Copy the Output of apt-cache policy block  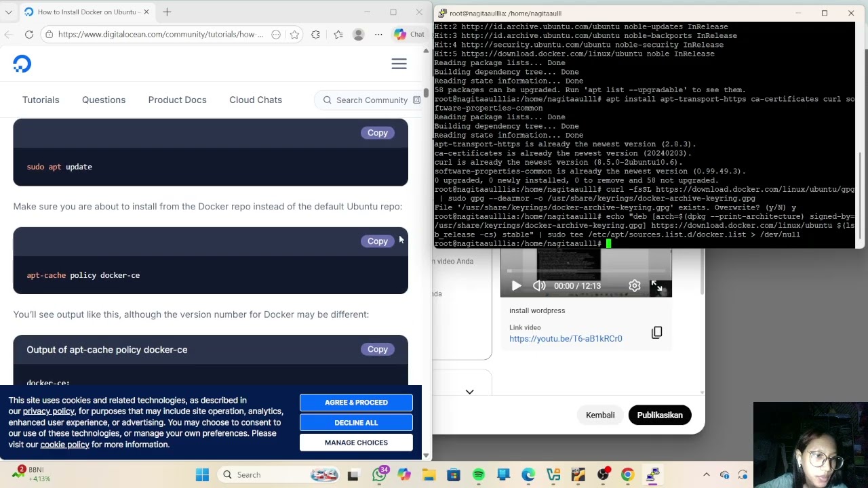pyautogui.click(x=378, y=349)
